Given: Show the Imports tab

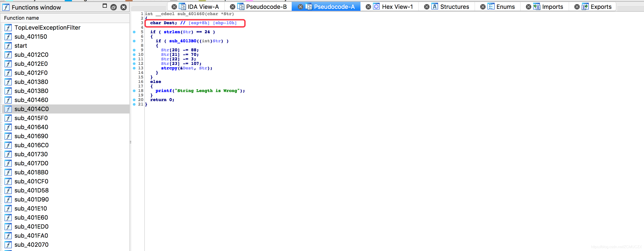Looking at the screenshot, I should (553, 7).
